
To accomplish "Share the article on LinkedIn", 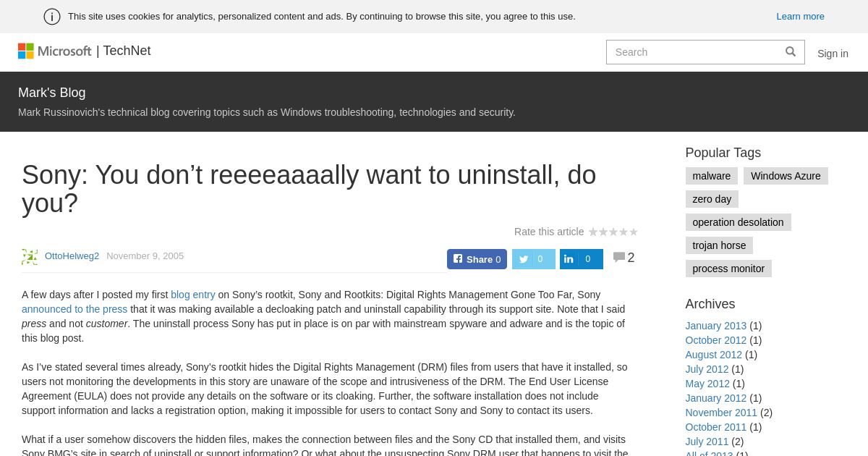I will pyautogui.click(x=582, y=259).
